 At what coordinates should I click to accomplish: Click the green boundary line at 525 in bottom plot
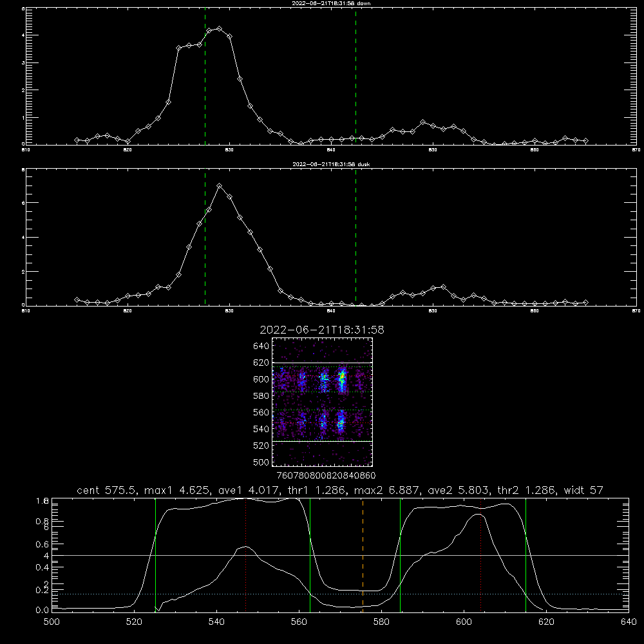(155, 554)
